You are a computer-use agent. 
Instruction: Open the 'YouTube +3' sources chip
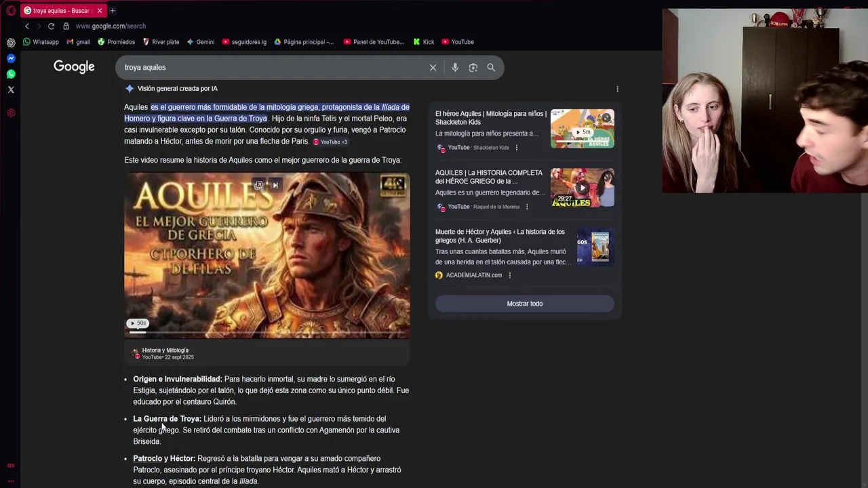click(x=330, y=142)
